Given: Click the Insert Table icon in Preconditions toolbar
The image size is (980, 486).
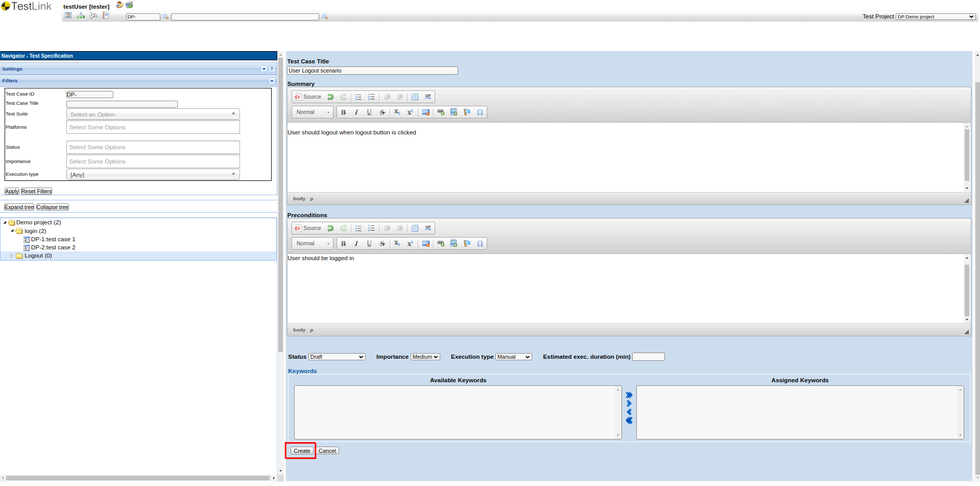Looking at the screenshot, I should 415,228.
